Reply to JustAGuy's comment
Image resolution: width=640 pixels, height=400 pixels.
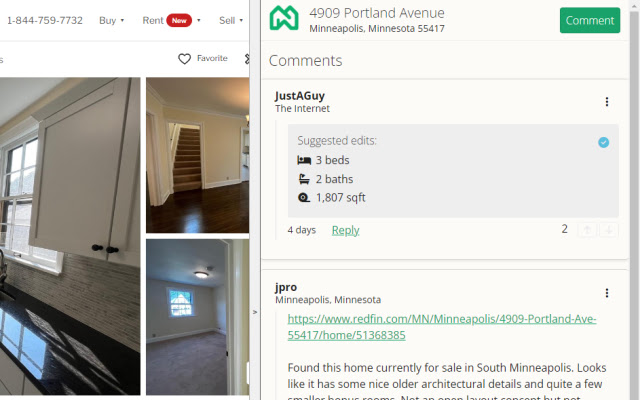(x=345, y=230)
